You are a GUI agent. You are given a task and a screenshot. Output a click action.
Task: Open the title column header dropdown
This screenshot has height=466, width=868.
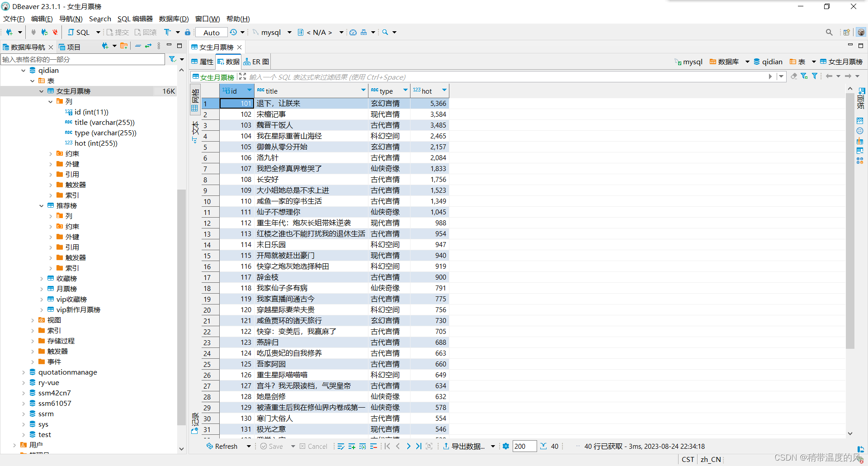coord(363,90)
